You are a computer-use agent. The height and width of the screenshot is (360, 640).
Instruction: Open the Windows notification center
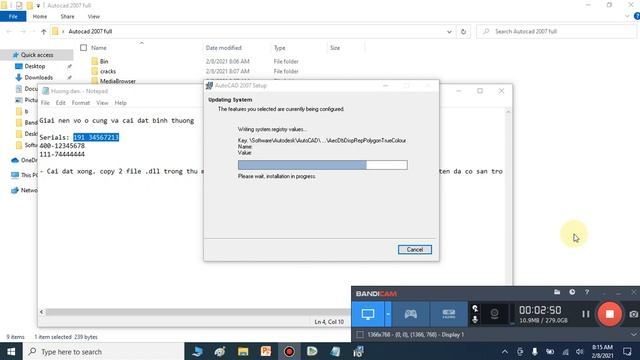[627, 351]
